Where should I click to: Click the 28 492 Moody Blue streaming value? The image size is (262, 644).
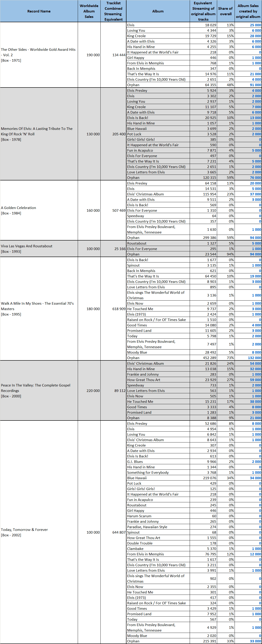tap(203, 352)
